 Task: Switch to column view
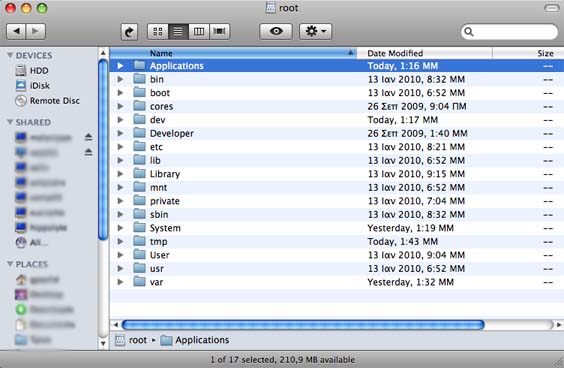tap(199, 32)
